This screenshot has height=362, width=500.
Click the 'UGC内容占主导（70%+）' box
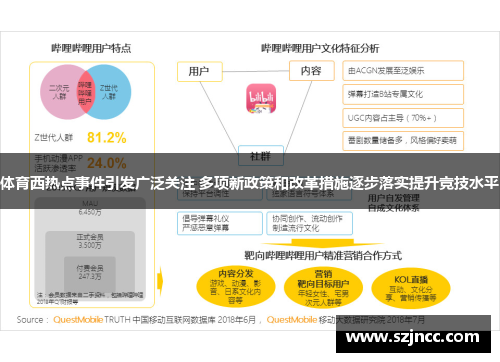click(x=403, y=118)
